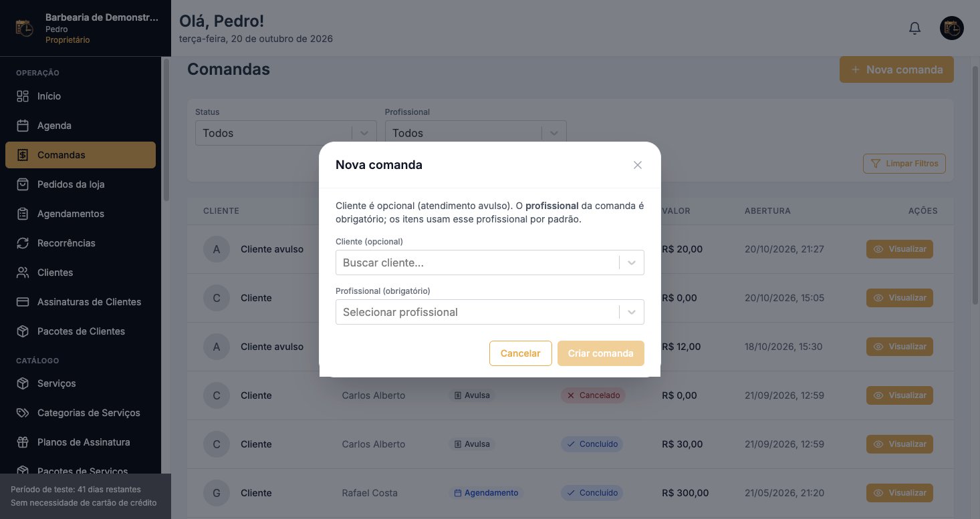This screenshot has height=519, width=980.
Task: Click the Limpar Filtros button
Action: click(904, 164)
